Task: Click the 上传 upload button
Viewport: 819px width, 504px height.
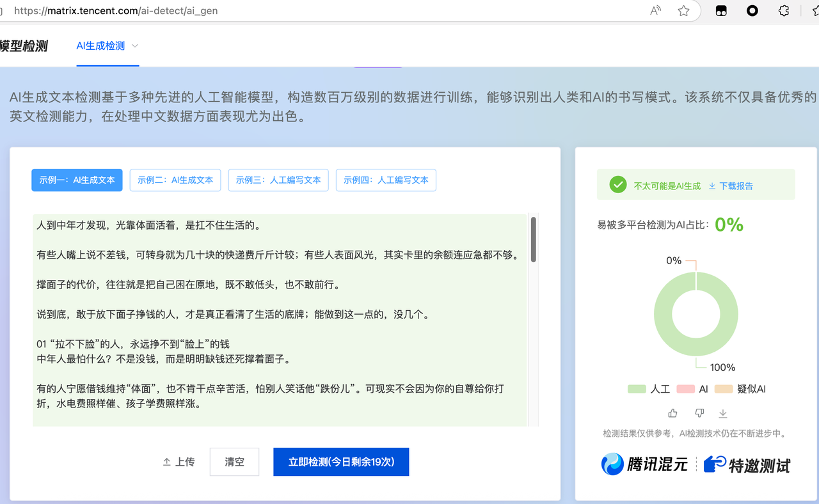Action: (x=179, y=462)
